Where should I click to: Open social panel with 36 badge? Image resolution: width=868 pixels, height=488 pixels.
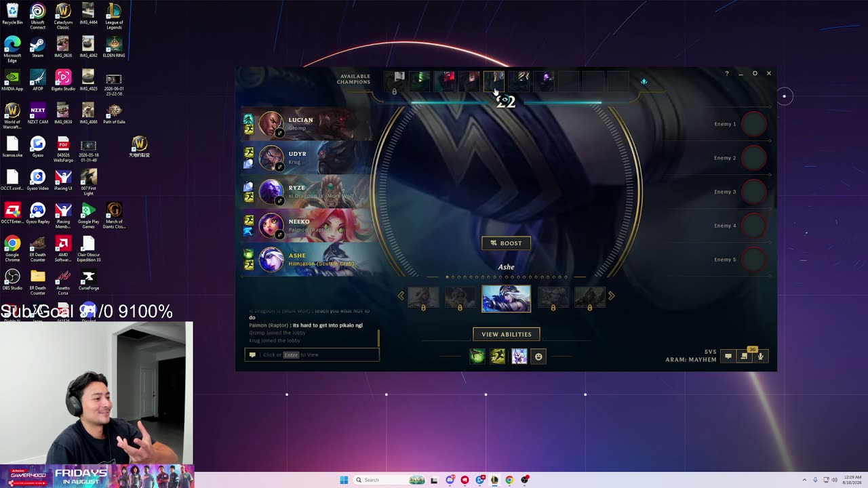(x=745, y=356)
